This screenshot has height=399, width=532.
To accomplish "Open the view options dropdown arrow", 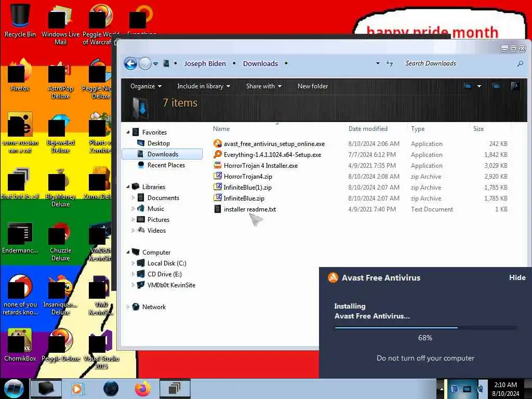I will click(x=479, y=86).
